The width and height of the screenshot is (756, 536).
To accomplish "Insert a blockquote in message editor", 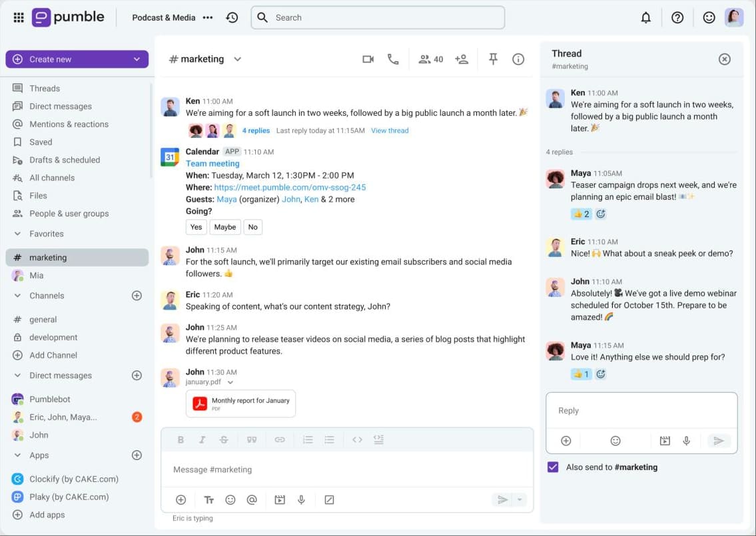I will coord(252,439).
